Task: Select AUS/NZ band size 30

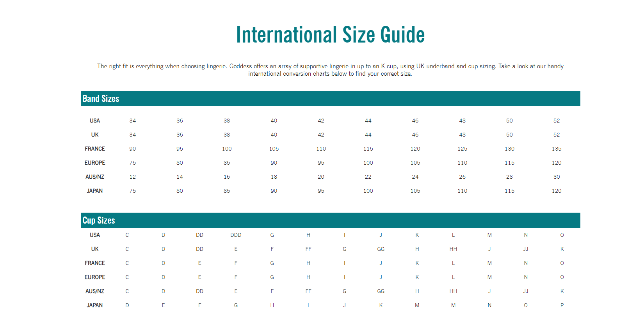Action: coord(557,177)
